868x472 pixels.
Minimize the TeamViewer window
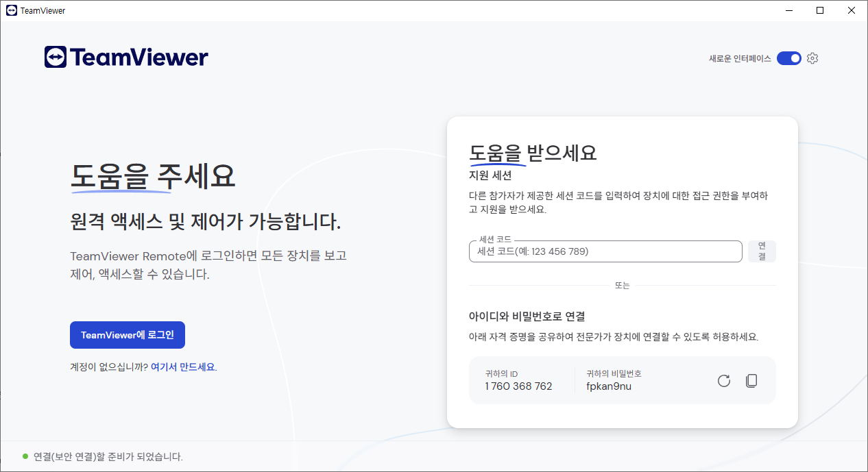click(x=788, y=10)
